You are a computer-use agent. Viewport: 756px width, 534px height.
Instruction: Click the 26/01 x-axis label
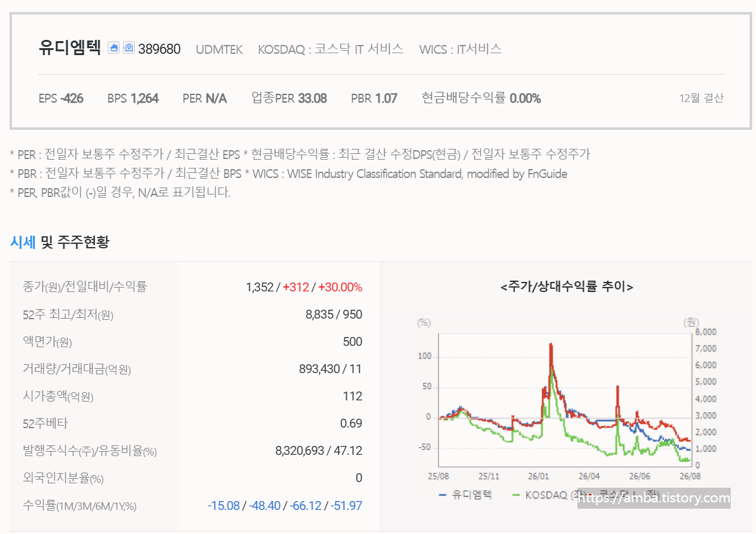(538, 476)
